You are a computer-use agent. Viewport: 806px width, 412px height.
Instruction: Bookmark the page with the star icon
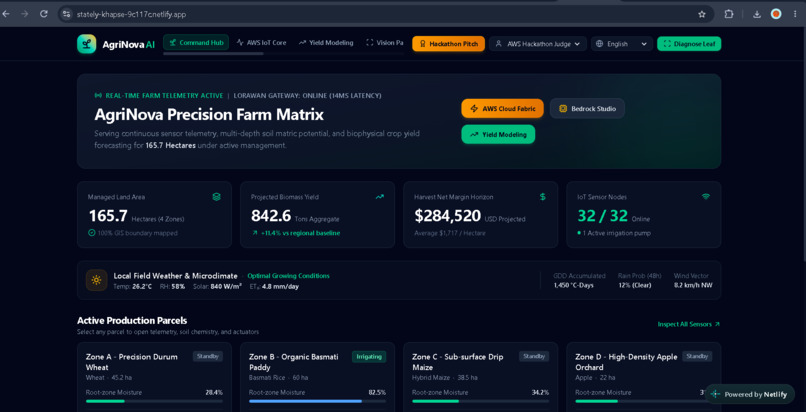(x=702, y=14)
